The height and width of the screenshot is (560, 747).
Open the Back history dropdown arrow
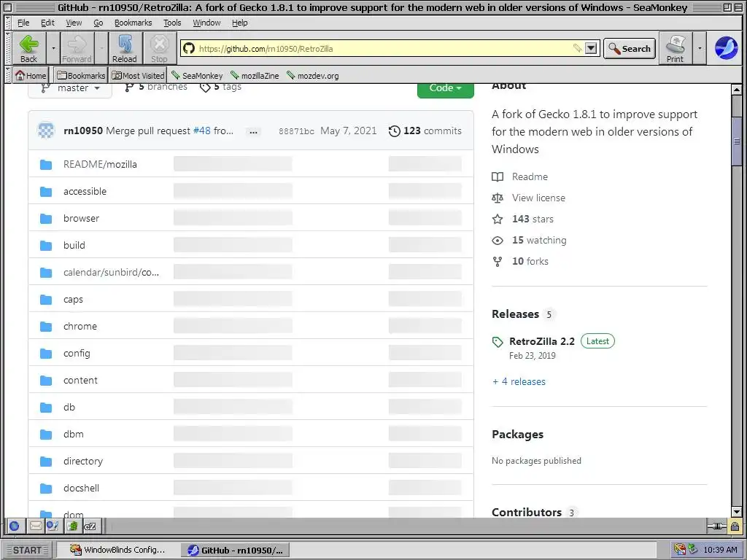pos(53,48)
